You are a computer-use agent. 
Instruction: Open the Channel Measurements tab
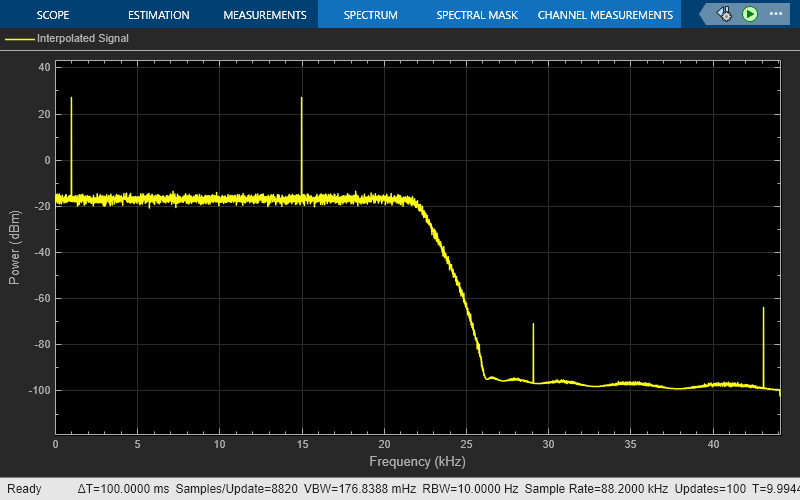pos(605,15)
